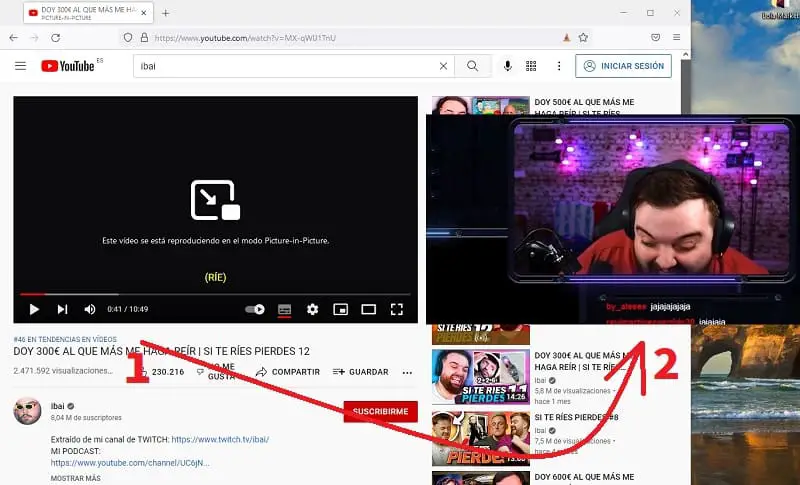Viewport: 800px width, 485px height.
Task: Reload the YouTube page
Action: [x=56, y=38]
